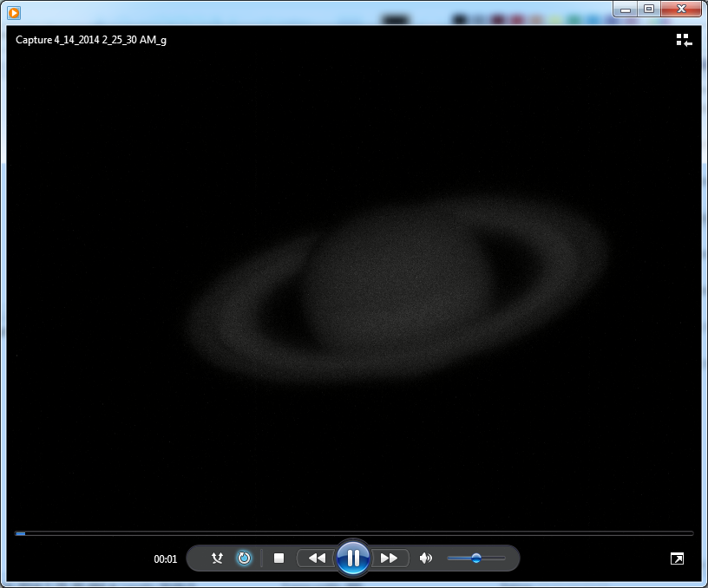The width and height of the screenshot is (708, 588).
Task: Switch to Library view icon
Action: click(684, 40)
